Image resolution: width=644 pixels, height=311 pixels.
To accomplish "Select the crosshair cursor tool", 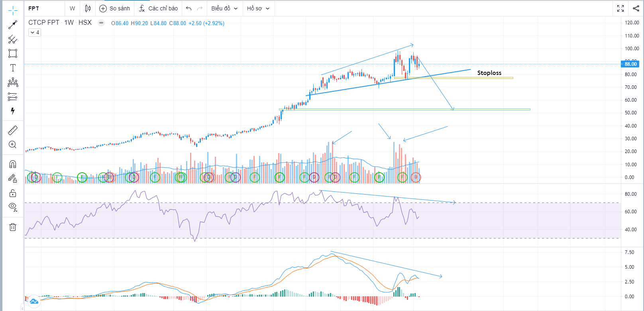I will (x=13, y=10).
